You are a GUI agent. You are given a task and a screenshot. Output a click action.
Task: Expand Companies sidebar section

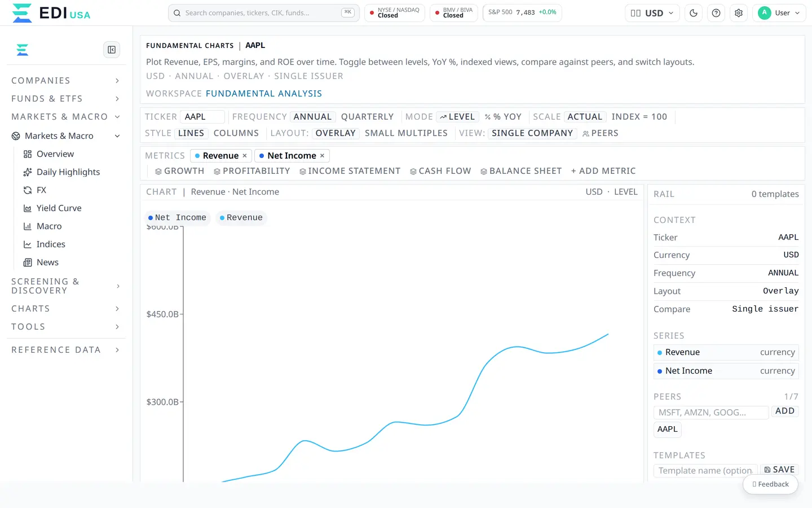tap(65, 81)
